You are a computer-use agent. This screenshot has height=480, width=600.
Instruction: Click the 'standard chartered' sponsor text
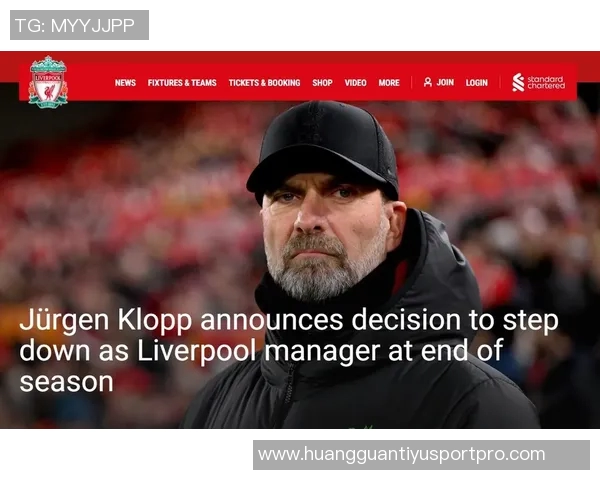(x=546, y=82)
